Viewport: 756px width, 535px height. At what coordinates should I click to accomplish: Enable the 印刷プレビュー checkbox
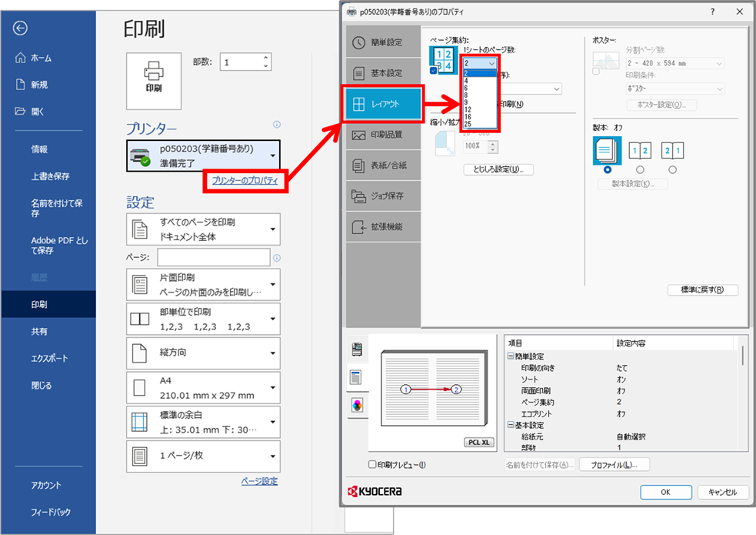tap(373, 465)
